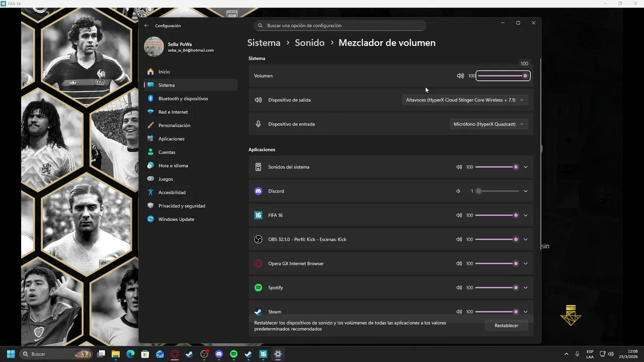Open Bluetooth y dispositivos settings
The image size is (644, 362).
click(190, 99)
